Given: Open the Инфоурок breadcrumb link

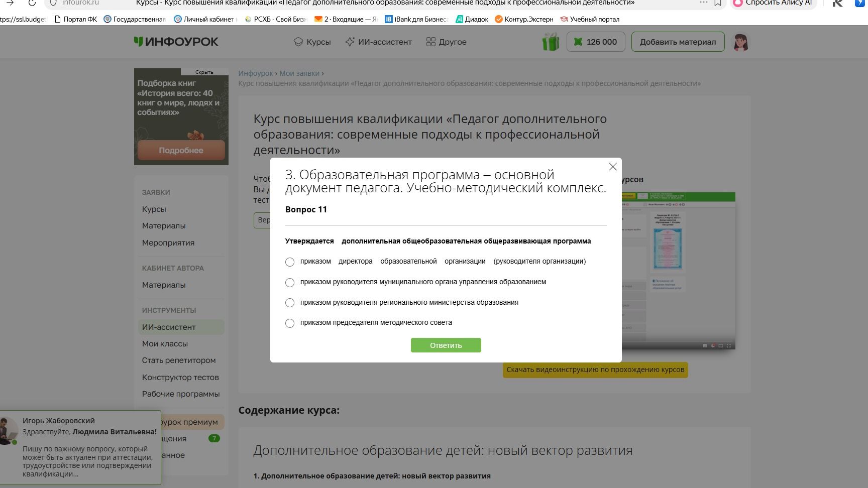Looking at the screenshot, I should coord(255,73).
